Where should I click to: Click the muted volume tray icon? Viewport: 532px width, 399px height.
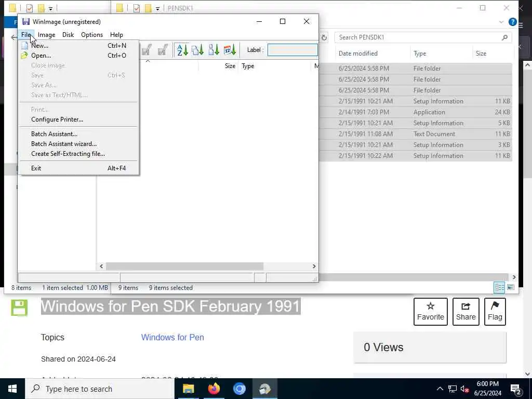click(x=465, y=389)
